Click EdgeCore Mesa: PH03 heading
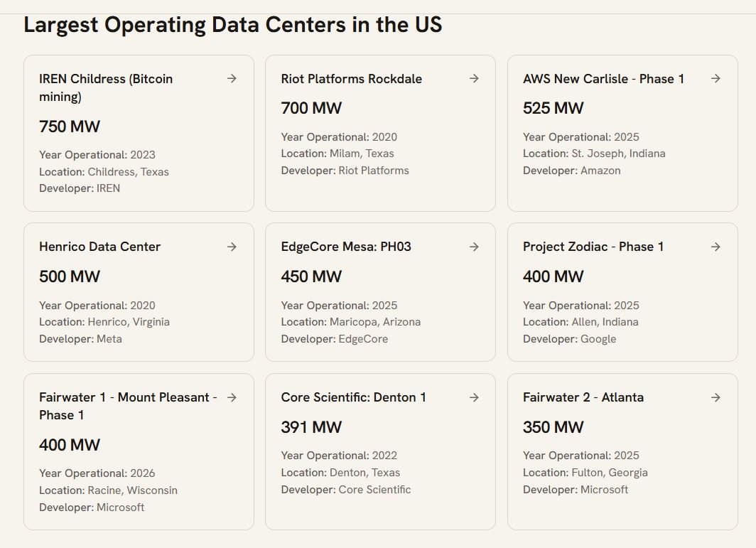This screenshot has height=548, width=756. tap(346, 247)
